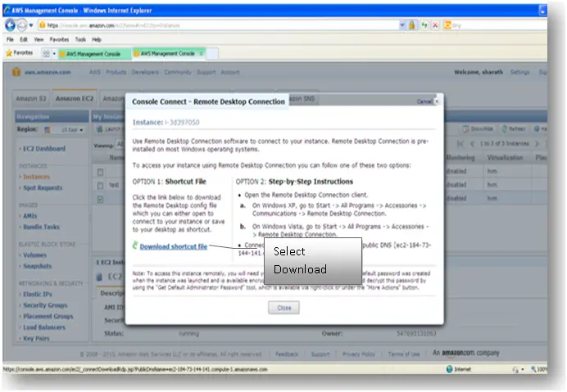This screenshot has height=392, width=567.
Task: Open Bundle Tasks in navigation pane
Action: point(41,227)
